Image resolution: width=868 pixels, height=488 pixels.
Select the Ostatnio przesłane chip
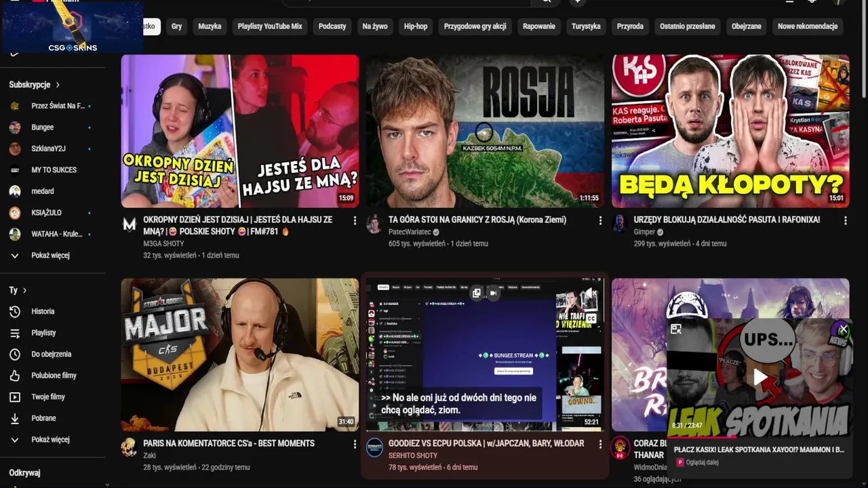click(688, 26)
